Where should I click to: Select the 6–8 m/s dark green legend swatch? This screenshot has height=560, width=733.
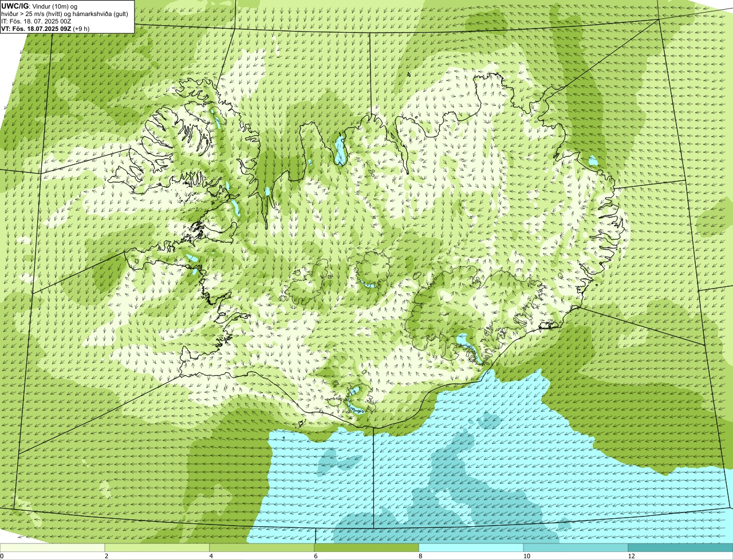point(366,547)
